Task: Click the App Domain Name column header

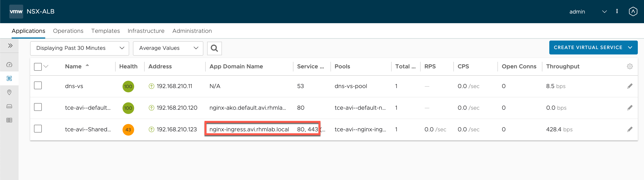Action: pos(236,66)
